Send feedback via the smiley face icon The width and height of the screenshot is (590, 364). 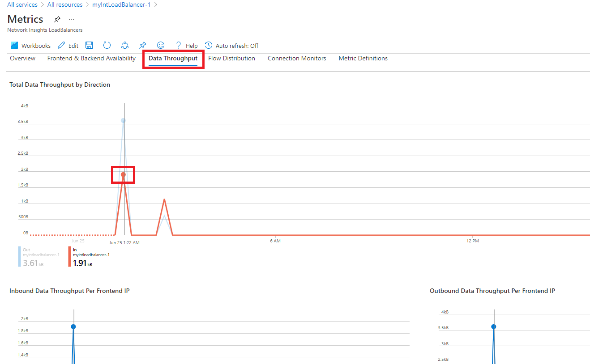[x=160, y=45]
